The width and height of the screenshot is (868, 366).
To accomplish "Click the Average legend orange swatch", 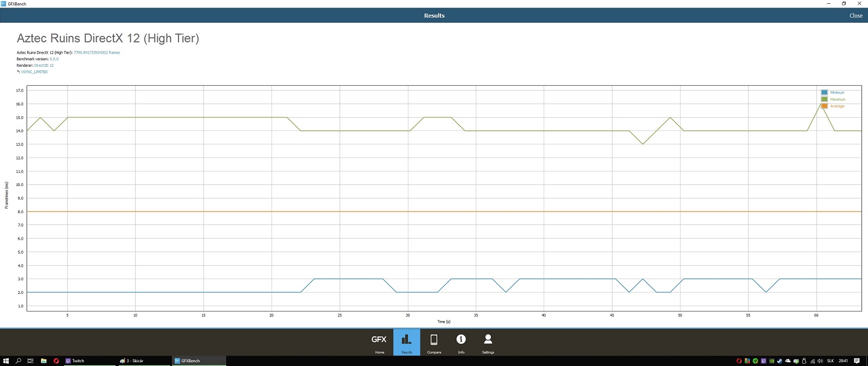I will [824, 106].
